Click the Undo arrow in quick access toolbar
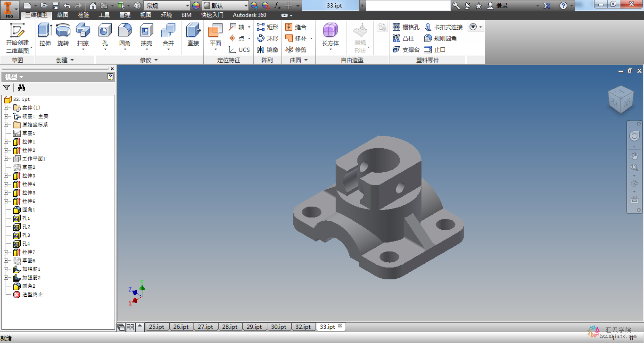Viewport: 644px width, 343px height. pos(66,6)
